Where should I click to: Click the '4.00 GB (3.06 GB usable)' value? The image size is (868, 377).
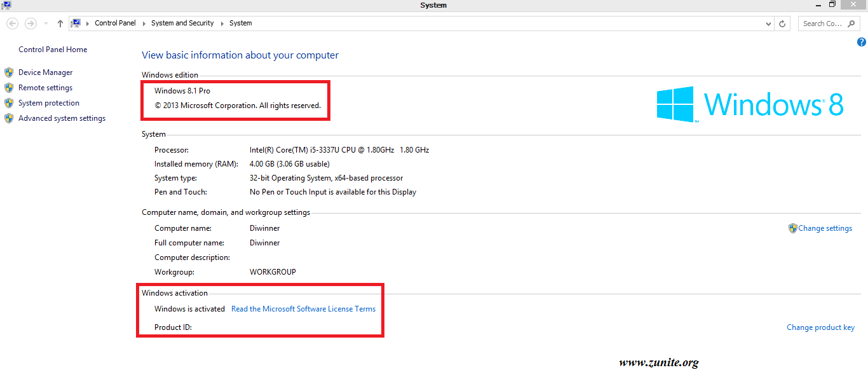tap(290, 164)
